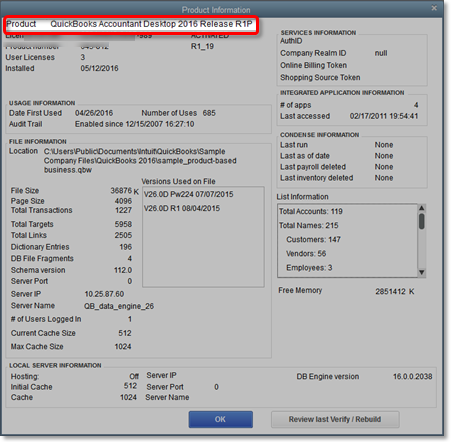Click # of apps label

click(295, 105)
